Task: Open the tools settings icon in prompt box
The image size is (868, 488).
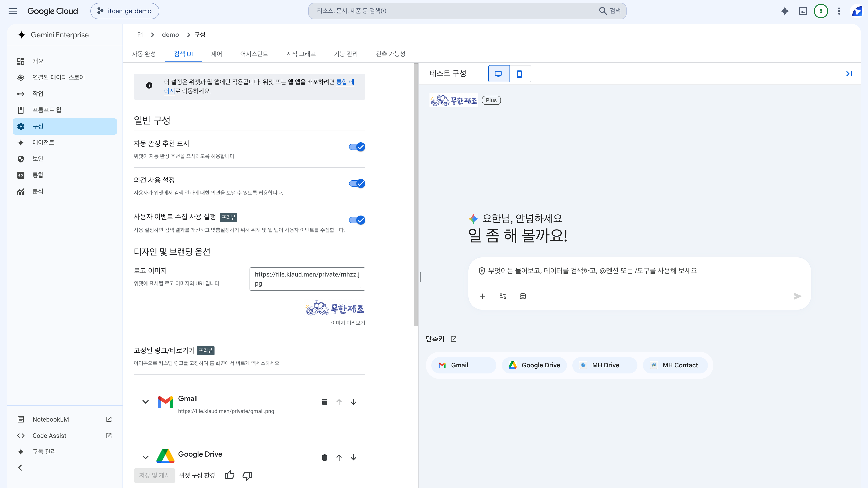Action: click(503, 296)
